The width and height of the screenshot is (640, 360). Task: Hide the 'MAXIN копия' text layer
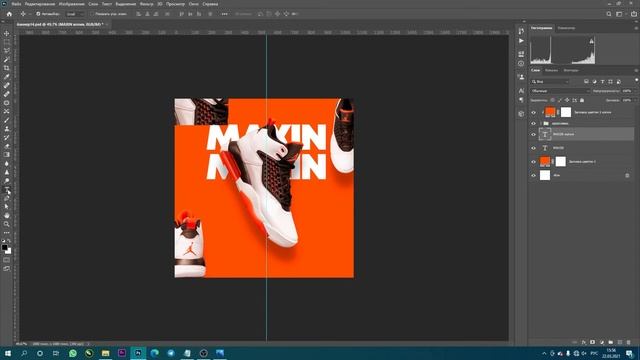point(533,134)
